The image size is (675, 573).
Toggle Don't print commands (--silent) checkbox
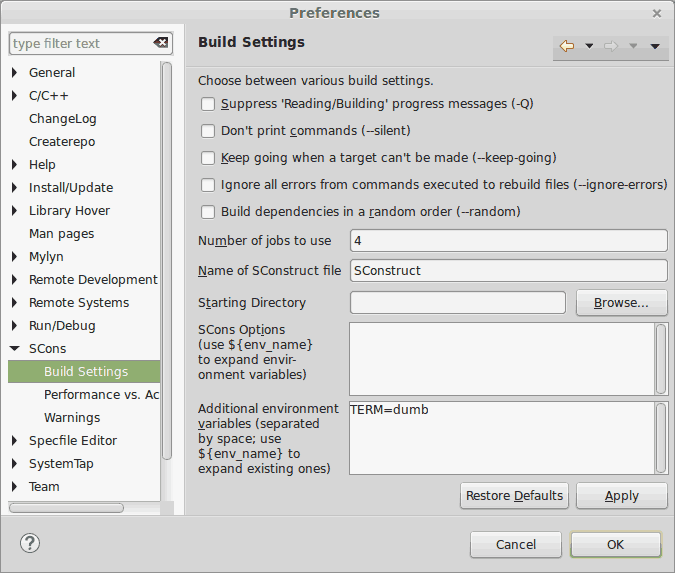[208, 131]
